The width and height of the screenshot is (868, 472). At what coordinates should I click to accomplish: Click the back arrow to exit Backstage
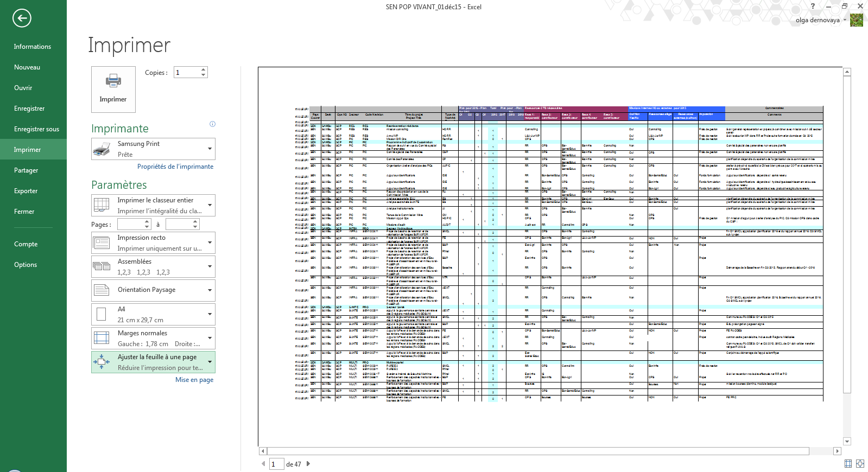pyautogui.click(x=22, y=18)
